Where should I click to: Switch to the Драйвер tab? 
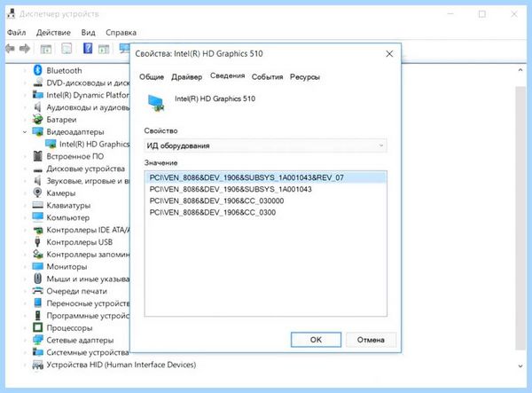tap(186, 77)
